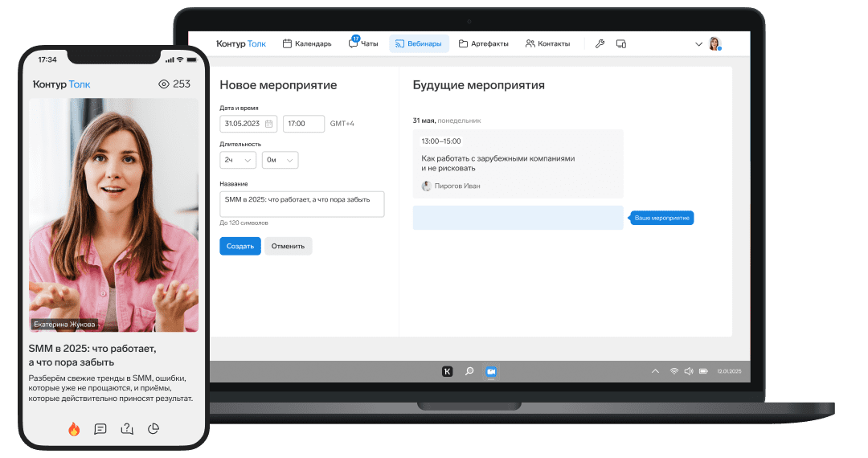Open the pie chart poll icon on phone
Image resolution: width=868 pixels, height=458 pixels.
point(154,429)
